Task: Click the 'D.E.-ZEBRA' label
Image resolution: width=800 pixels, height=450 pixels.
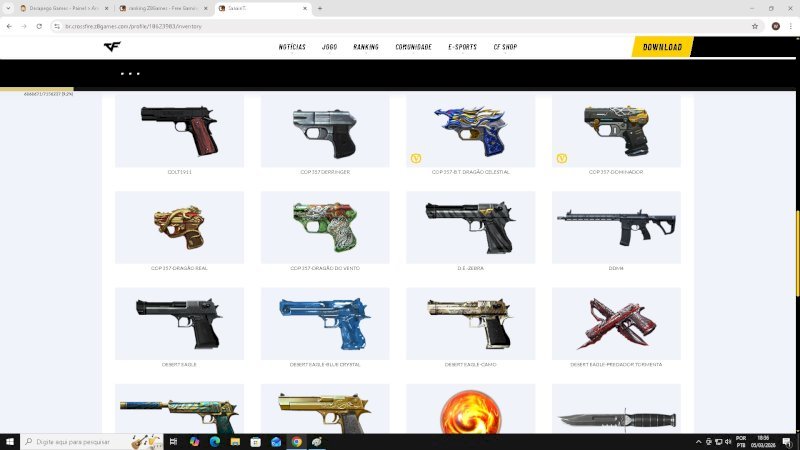Action: 470,268
